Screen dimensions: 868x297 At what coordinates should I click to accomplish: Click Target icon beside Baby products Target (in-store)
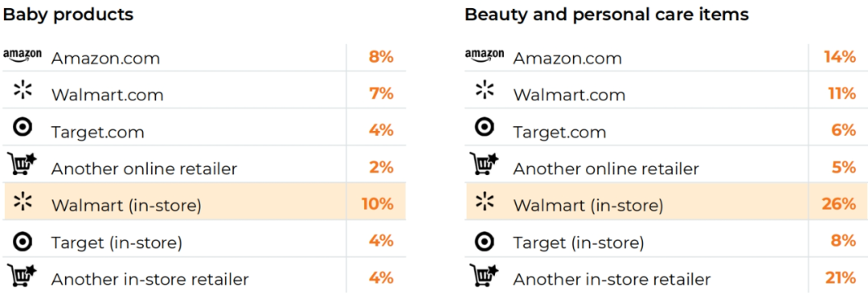coord(23,241)
